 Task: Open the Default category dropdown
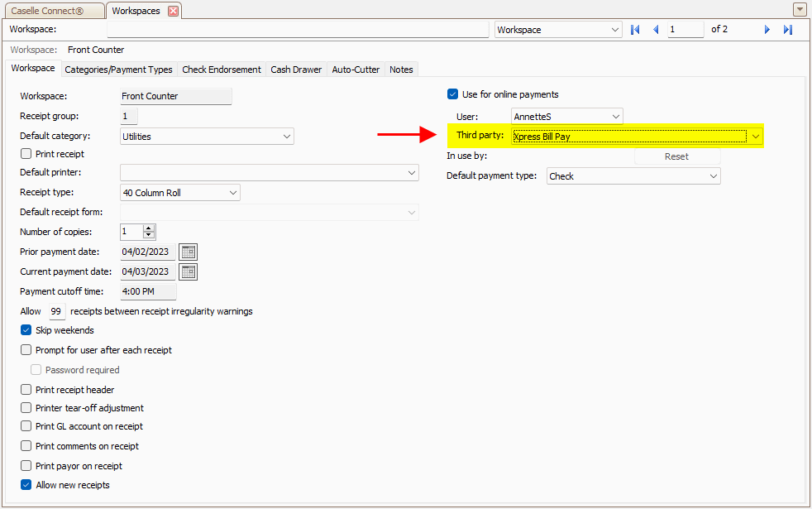tap(286, 137)
